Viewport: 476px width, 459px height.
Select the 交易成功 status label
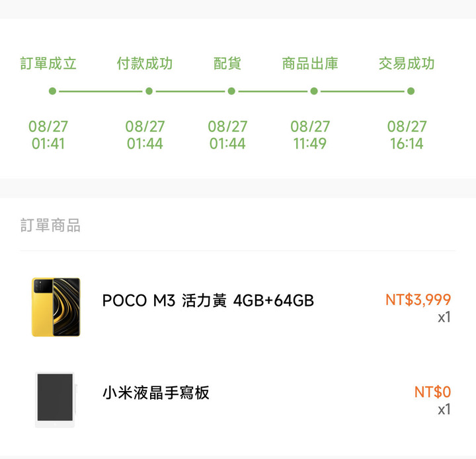407,63
